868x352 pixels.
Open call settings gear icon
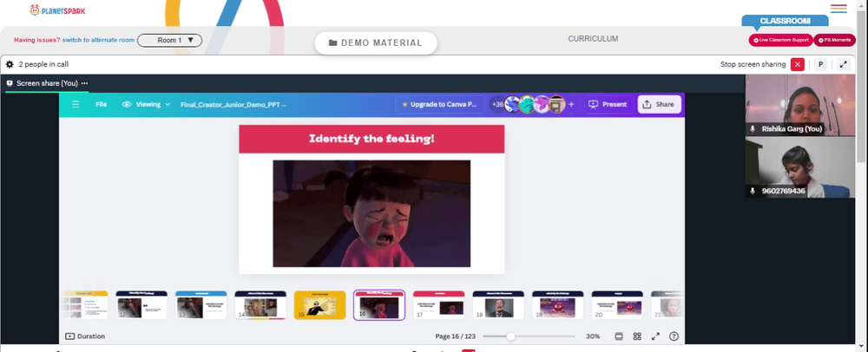tap(10, 64)
